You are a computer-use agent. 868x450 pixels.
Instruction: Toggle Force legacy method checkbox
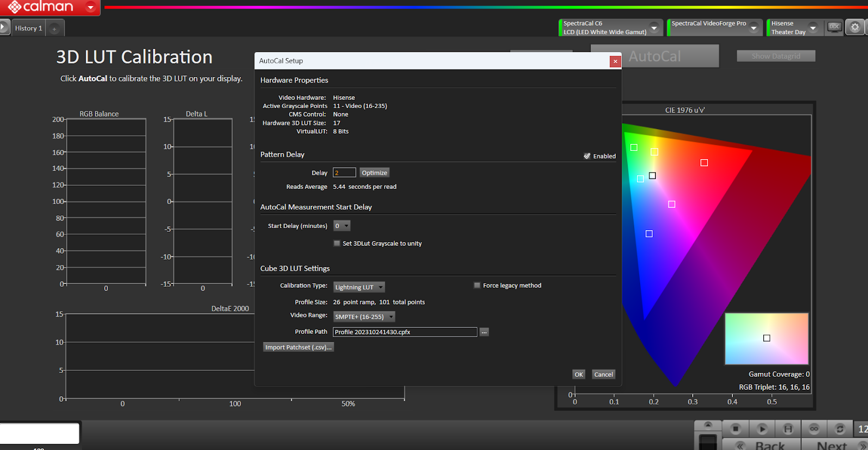(x=477, y=285)
